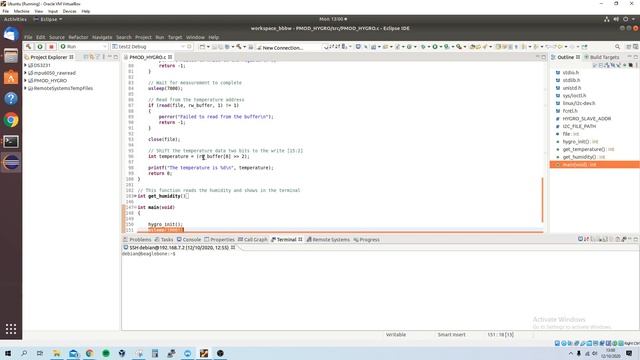This screenshot has height=360, width=640.
Task: Select the mpu6050_rawread project
Action: pos(55,73)
